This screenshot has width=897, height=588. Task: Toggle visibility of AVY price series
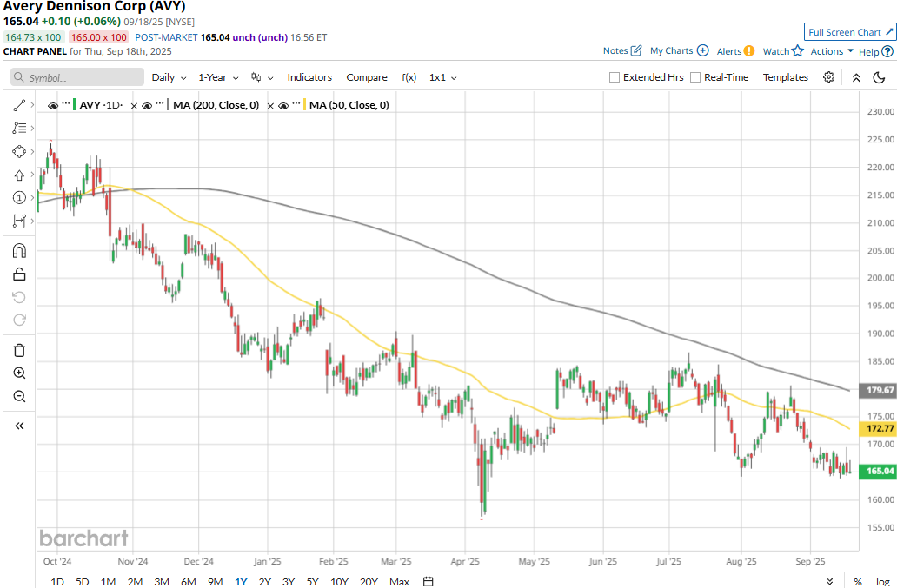pyautogui.click(x=53, y=106)
